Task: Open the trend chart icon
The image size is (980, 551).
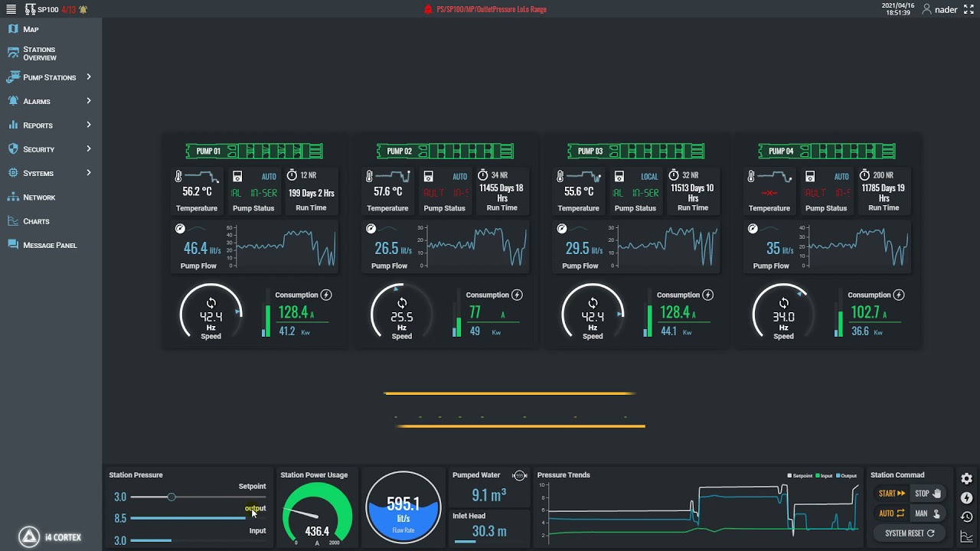Action: [x=966, y=536]
